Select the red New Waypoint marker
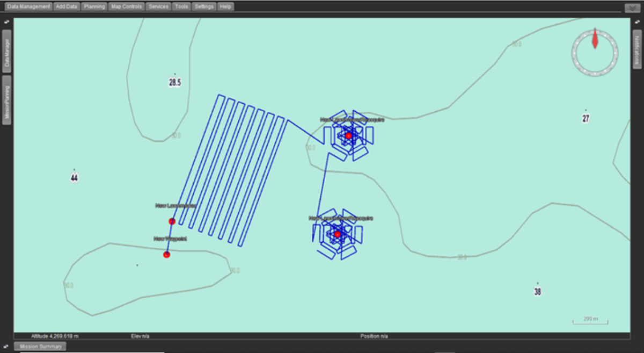The image size is (644, 353). [166, 255]
